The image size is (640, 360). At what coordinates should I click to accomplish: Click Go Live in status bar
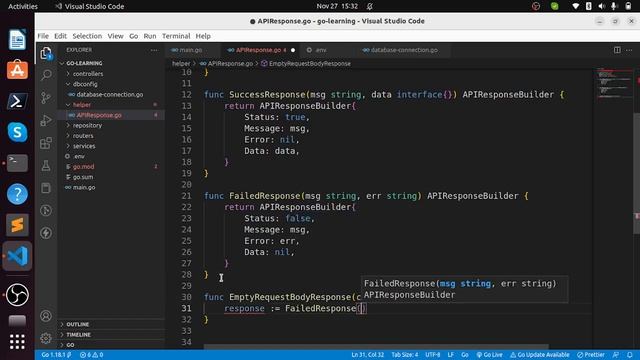click(x=489, y=355)
